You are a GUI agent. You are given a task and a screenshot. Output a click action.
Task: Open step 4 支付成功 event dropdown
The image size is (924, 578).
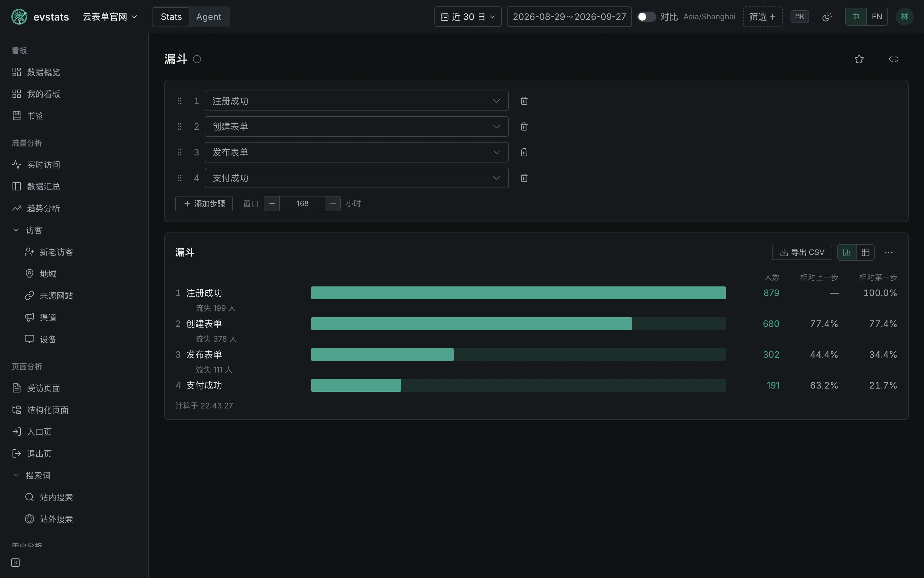pos(357,178)
